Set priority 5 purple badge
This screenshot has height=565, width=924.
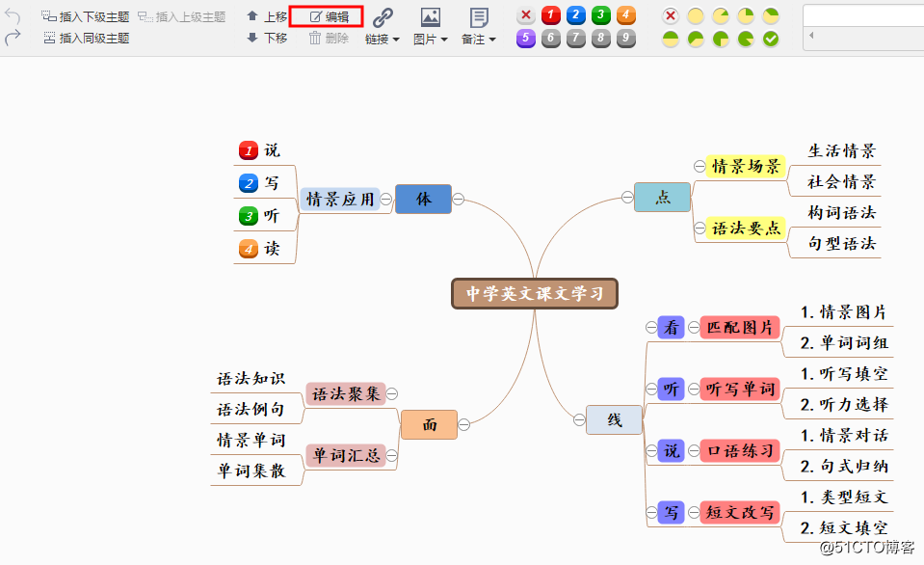click(x=526, y=39)
